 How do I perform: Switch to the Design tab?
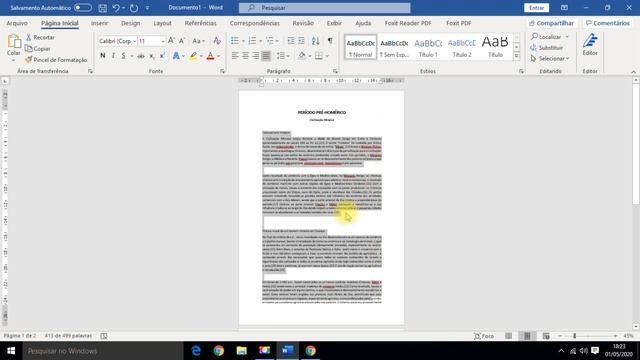[131, 23]
